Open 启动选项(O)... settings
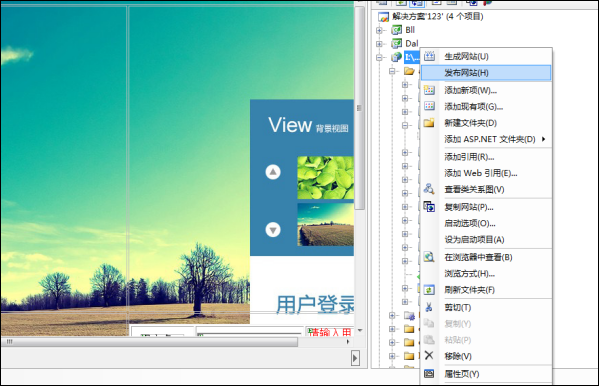The width and height of the screenshot is (599, 386). (486, 223)
